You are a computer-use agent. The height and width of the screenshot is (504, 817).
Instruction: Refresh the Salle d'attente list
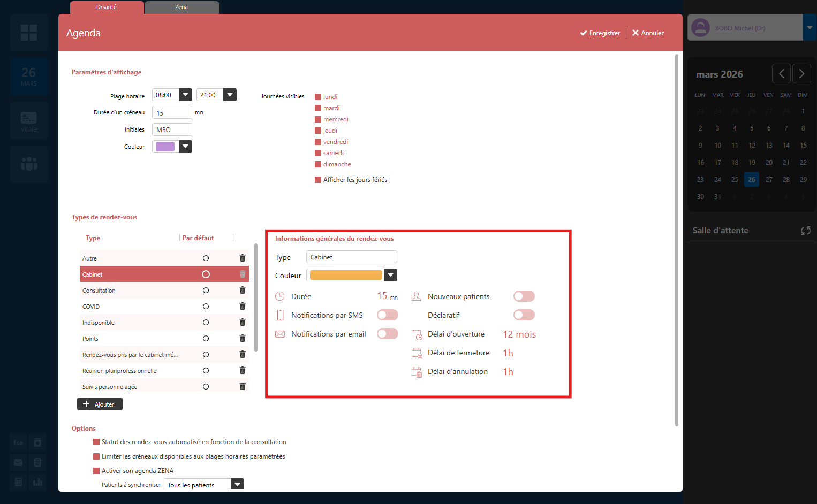pyautogui.click(x=805, y=231)
